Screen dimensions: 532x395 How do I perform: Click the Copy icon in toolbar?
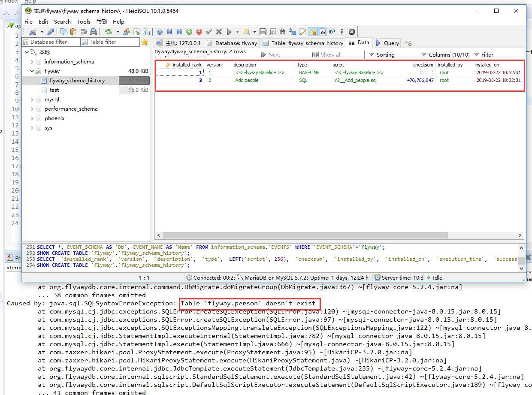[x=64, y=32]
